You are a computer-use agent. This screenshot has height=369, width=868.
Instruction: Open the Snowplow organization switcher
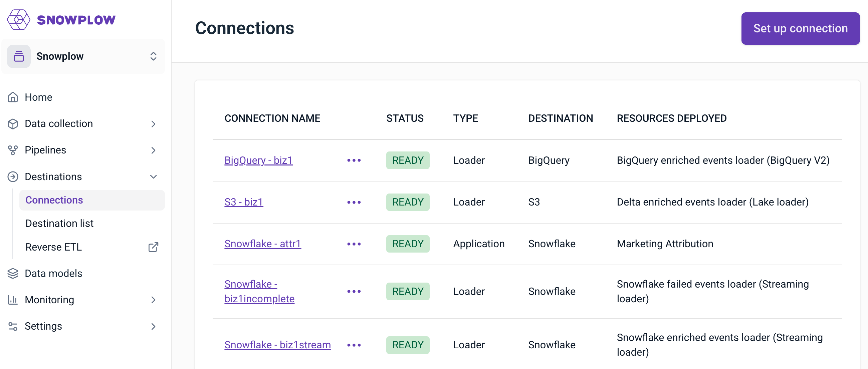tap(83, 56)
